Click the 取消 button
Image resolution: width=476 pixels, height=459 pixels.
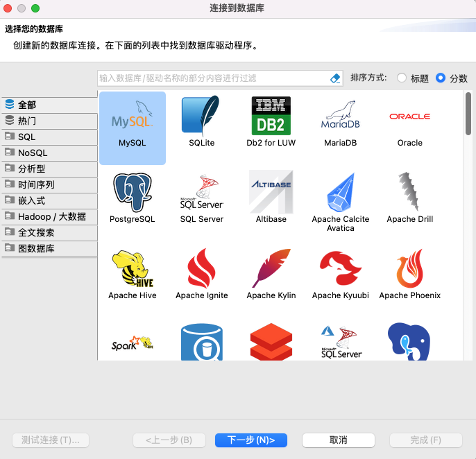click(339, 440)
